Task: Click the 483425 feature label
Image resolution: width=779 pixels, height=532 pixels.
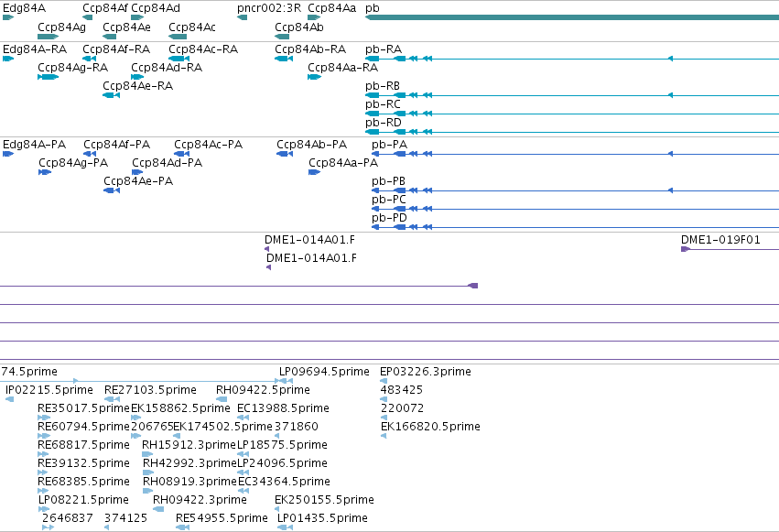Action: (402, 390)
